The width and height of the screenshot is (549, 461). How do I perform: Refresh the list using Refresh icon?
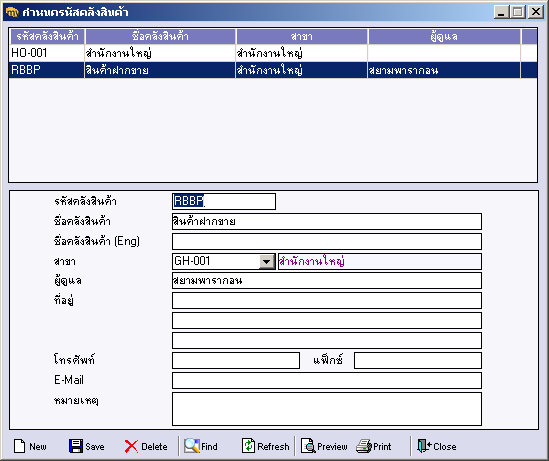(x=248, y=446)
